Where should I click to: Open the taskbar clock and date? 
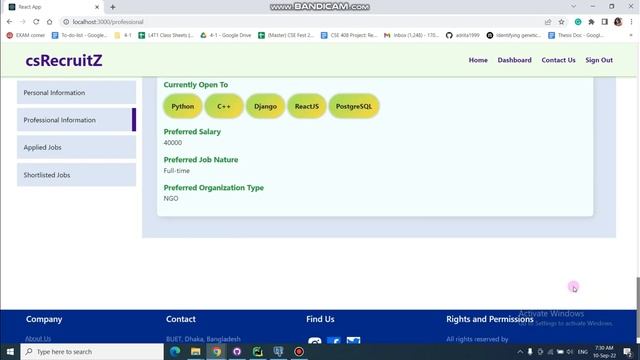[604, 351]
